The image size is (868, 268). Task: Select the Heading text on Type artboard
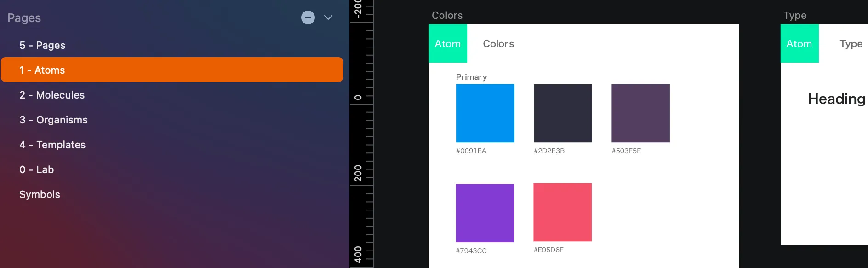click(837, 99)
